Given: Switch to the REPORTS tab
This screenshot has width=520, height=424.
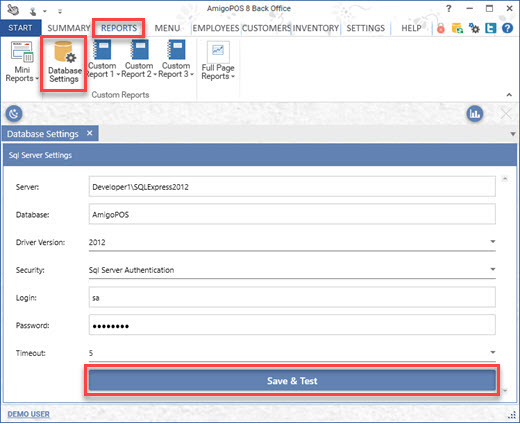Looking at the screenshot, I should point(119,28).
